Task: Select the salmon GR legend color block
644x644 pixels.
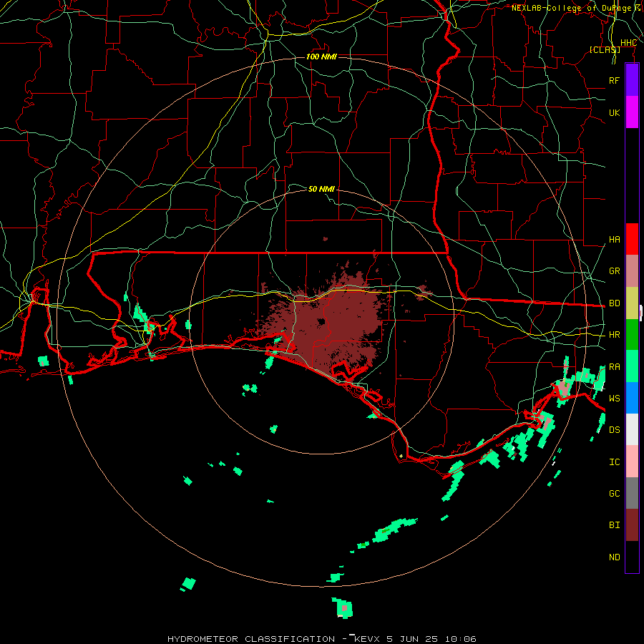Action: (x=632, y=271)
